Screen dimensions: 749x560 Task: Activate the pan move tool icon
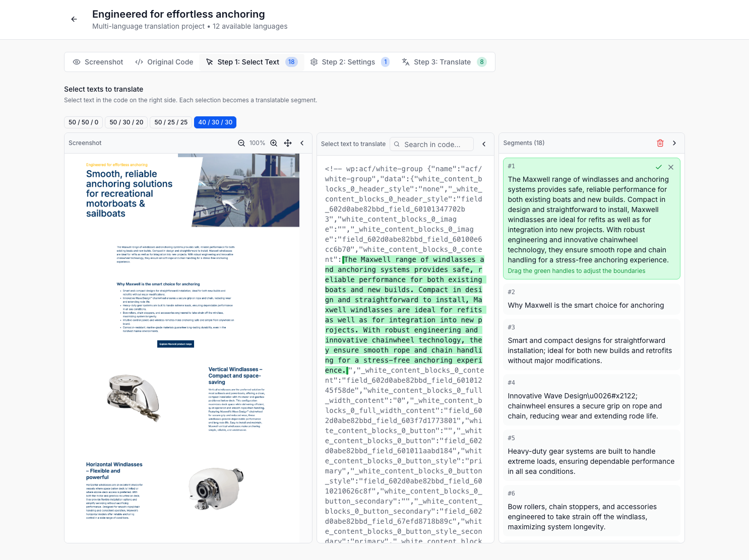tap(288, 143)
